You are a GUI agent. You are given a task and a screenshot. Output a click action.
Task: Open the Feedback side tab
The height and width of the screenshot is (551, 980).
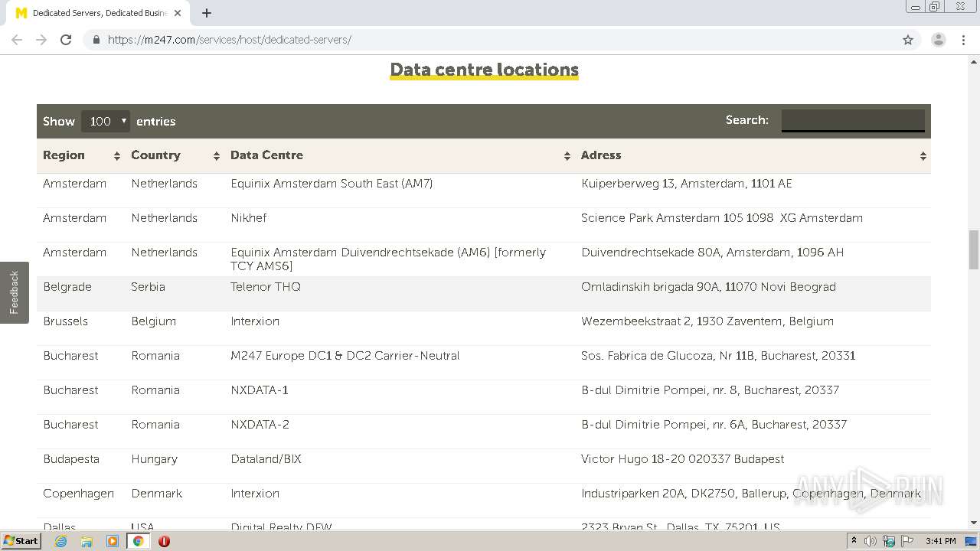coord(14,292)
